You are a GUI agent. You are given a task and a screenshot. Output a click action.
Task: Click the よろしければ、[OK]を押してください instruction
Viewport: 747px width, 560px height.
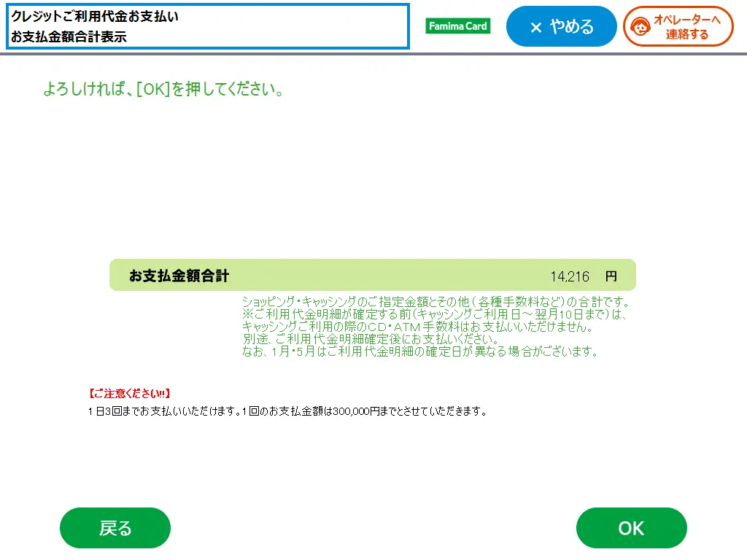click(x=163, y=89)
